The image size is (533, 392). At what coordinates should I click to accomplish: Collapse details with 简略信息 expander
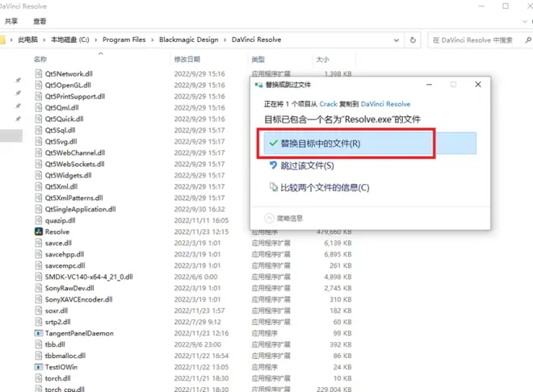pyautogui.click(x=283, y=219)
